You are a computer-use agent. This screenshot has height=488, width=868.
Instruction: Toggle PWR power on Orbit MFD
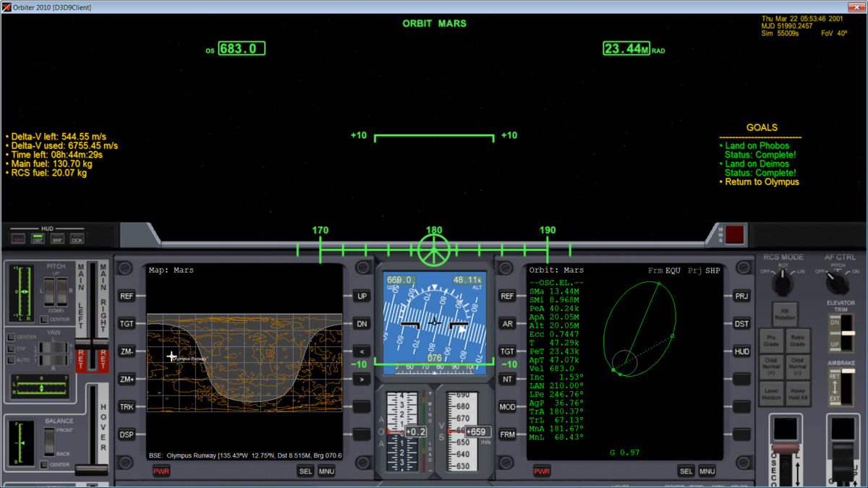pyautogui.click(x=542, y=471)
